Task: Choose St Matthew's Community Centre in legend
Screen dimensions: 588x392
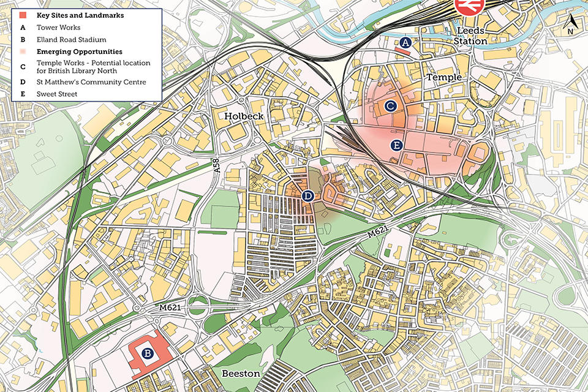Action: click(x=91, y=82)
